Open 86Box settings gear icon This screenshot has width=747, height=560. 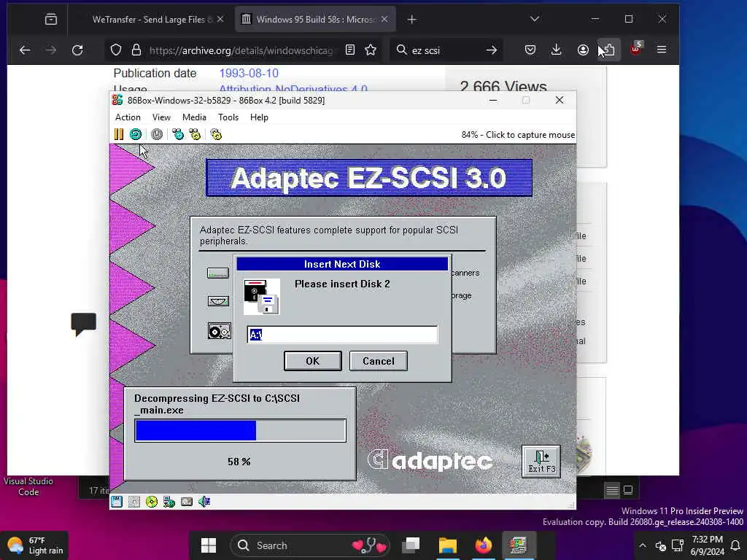216,135
